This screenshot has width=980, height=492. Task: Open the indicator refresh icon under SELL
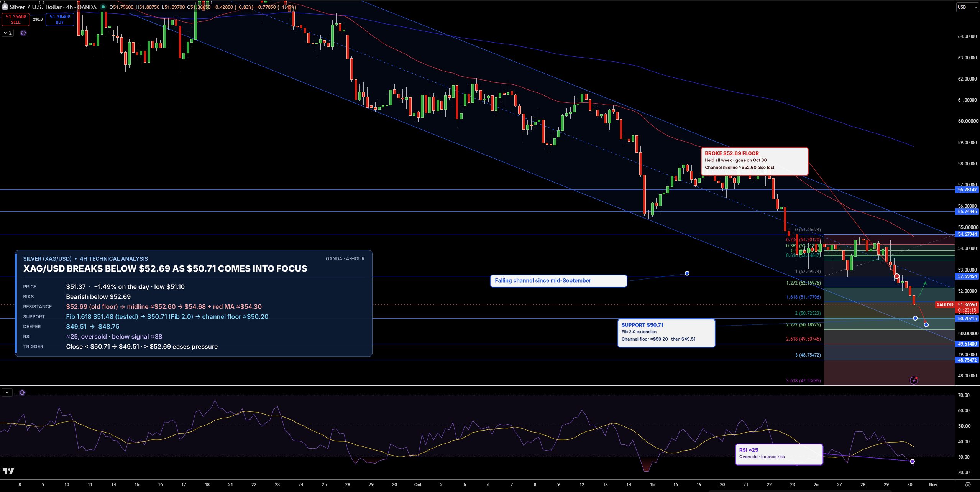click(23, 33)
